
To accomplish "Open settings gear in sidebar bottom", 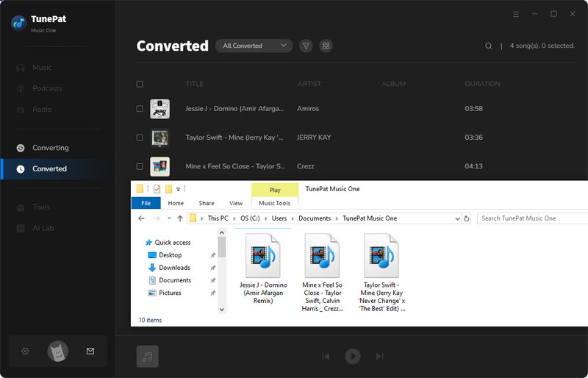I will coord(25,352).
